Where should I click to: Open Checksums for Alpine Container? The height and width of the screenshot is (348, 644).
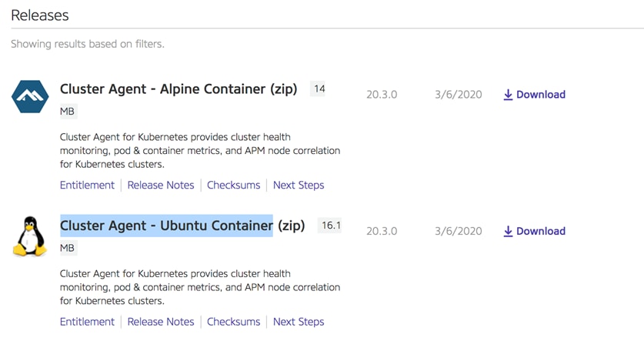point(233,186)
